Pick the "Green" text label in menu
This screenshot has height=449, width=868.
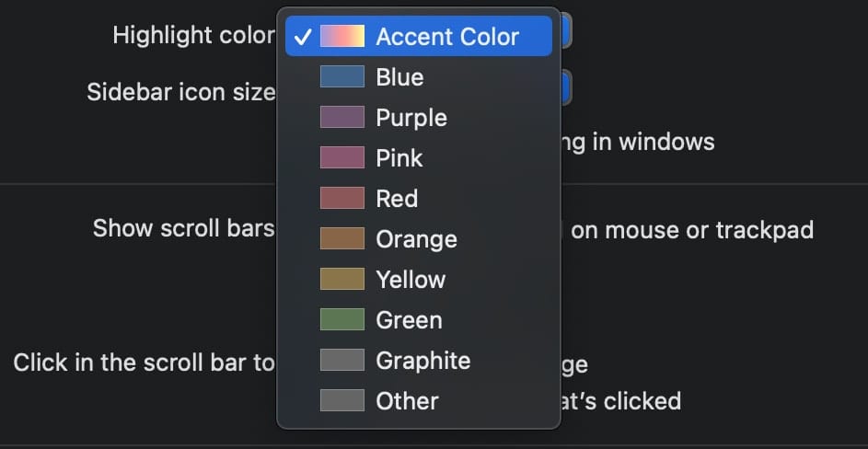(409, 320)
